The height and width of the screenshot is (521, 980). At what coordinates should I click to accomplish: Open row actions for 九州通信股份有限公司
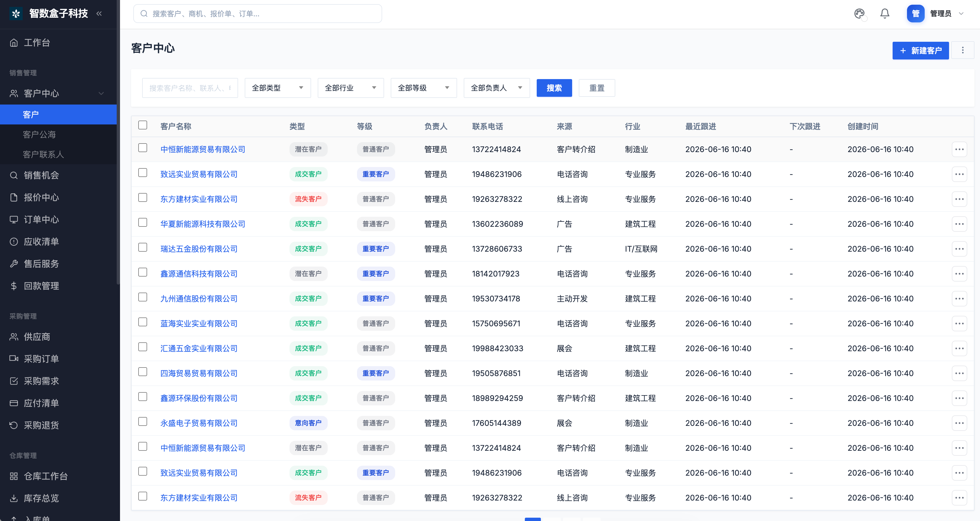[959, 299]
